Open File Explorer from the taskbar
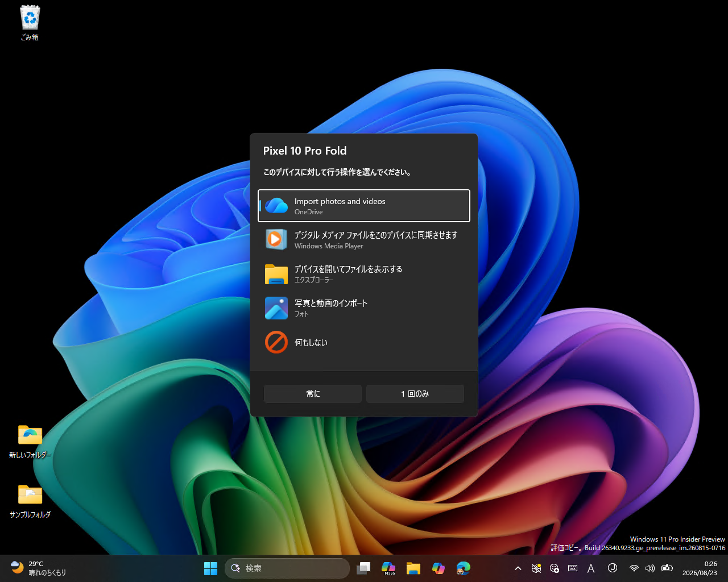The image size is (728, 582). pyautogui.click(x=413, y=568)
